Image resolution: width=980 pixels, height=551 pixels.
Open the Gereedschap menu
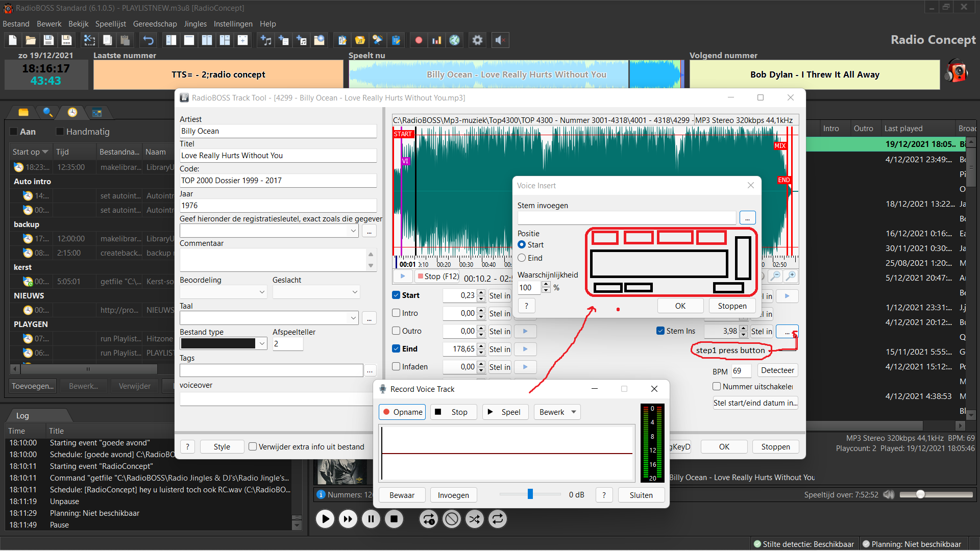155,24
